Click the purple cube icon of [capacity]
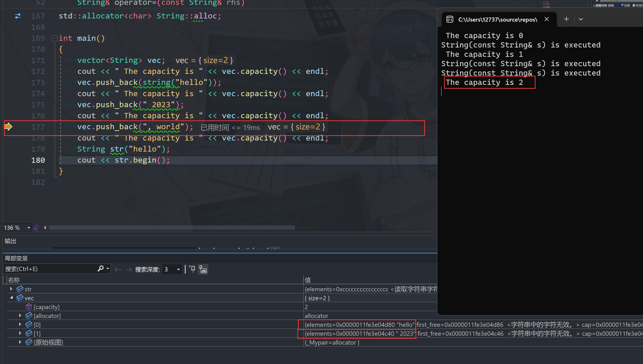The width and height of the screenshot is (643, 364). point(29,307)
